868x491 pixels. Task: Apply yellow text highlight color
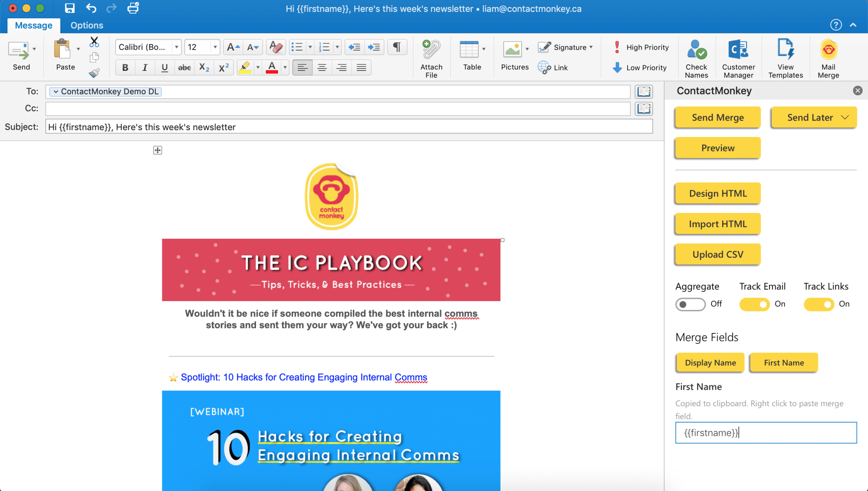coord(245,67)
